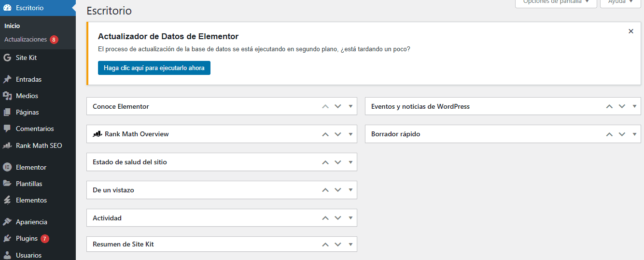Click the Páginas pages icon
Screen dimensions: 644x260
point(7,112)
